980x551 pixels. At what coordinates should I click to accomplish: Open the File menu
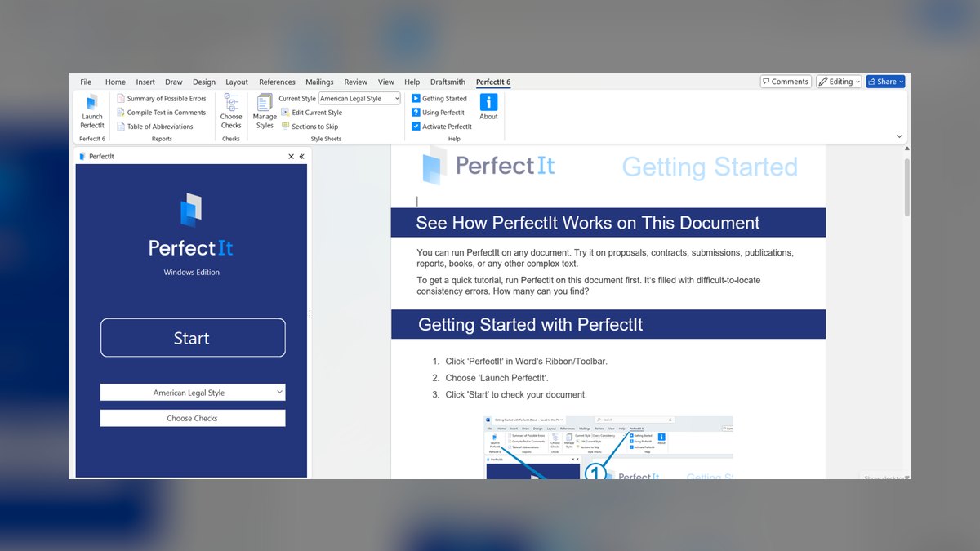(x=86, y=82)
